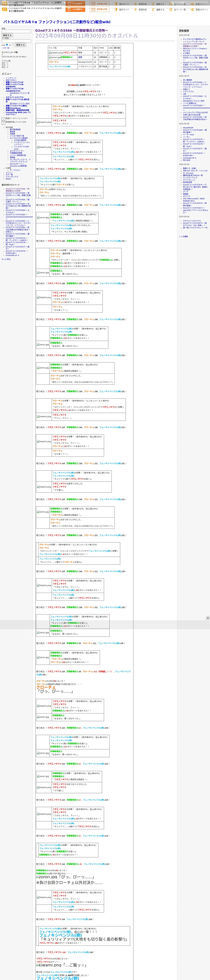Image resolution: width=210 pixels, height=980 pixels.
Task: Open 全ページ一覧 in the lower toolbar row
Action: [x=178, y=9]
